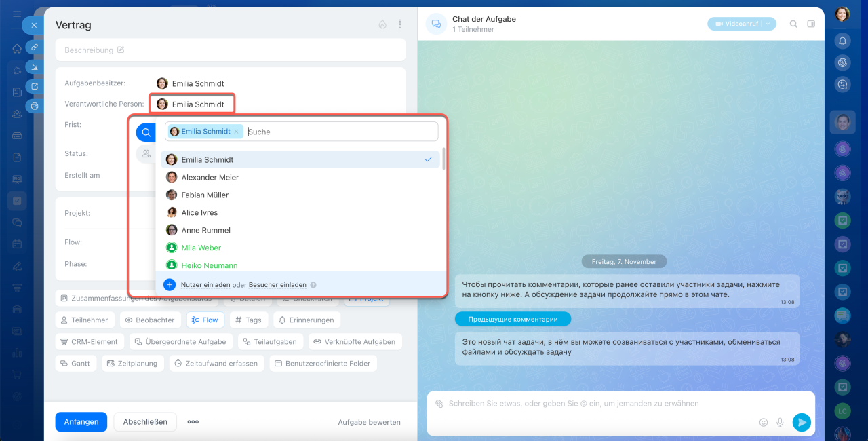868x441 pixels.
Task: Start the task with Anfangen
Action: [x=81, y=421]
